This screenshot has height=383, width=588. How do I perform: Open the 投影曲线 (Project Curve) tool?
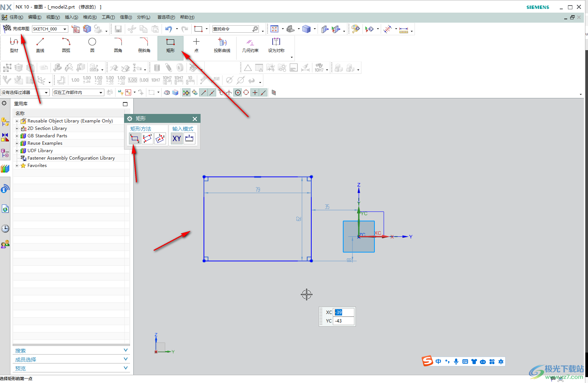pyautogui.click(x=222, y=45)
